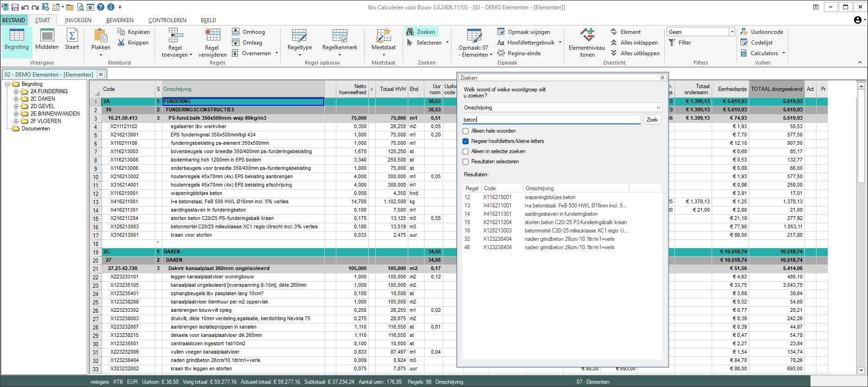The height and width of the screenshot is (387, 868).
Task: Switch to the INVOEGEN ribbon tab
Action: (78, 20)
